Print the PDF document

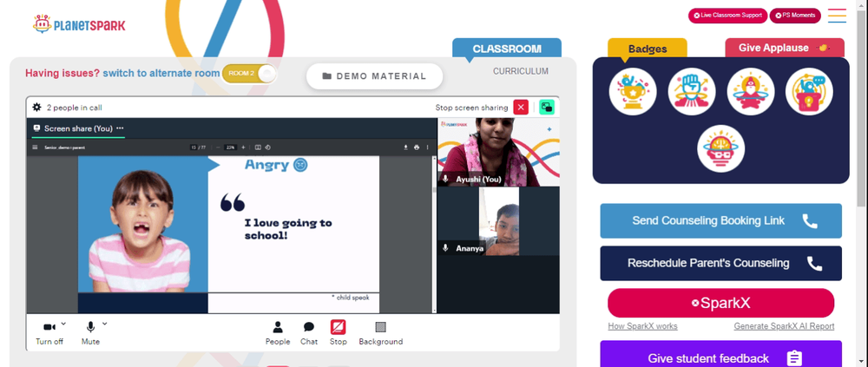417,147
